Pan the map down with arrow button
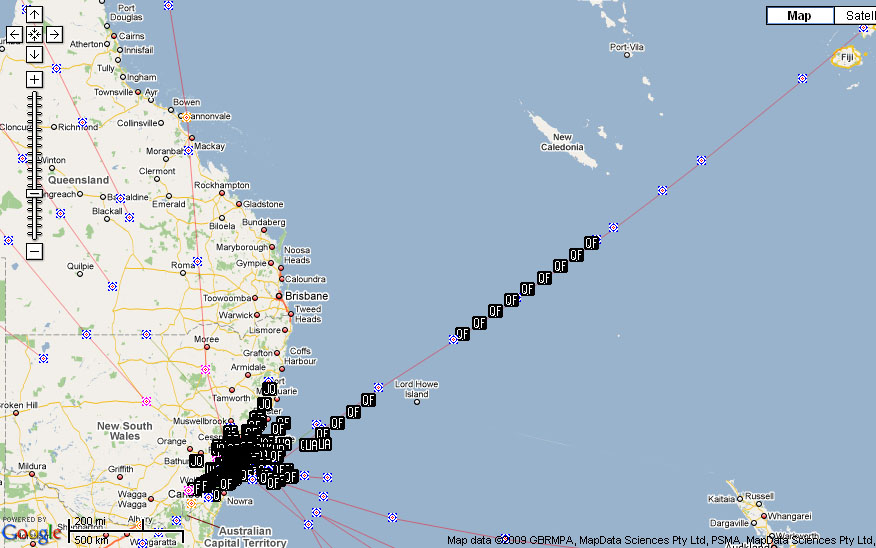876x548 pixels. coord(34,55)
